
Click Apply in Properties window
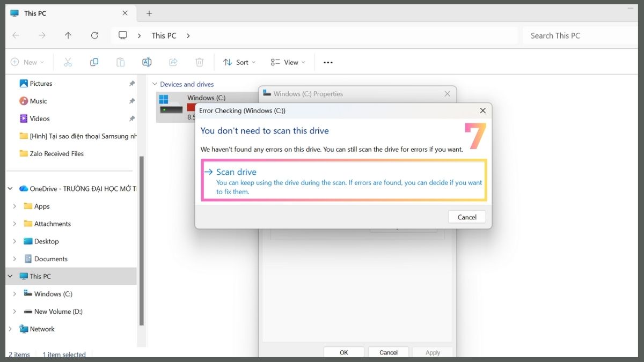point(433,352)
